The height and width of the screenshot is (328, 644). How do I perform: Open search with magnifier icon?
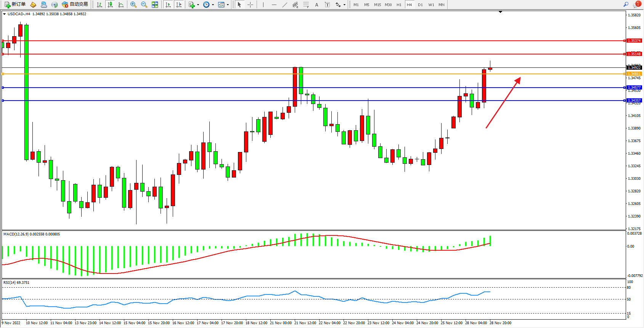click(x=626, y=5)
